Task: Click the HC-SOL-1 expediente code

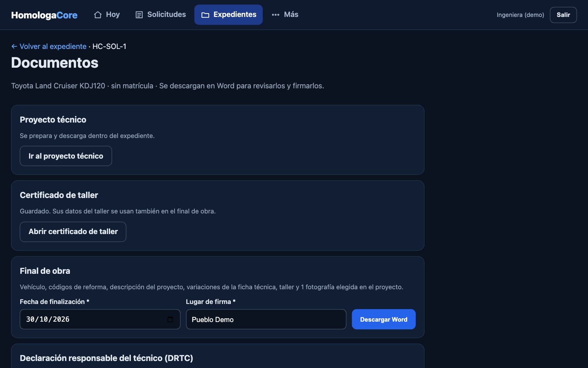Action: click(x=109, y=46)
